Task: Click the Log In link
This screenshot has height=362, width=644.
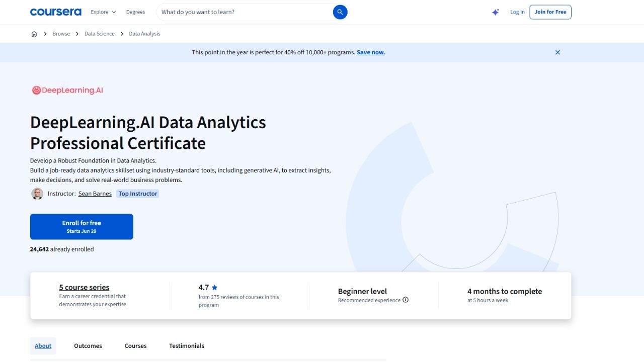Action: (x=517, y=12)
